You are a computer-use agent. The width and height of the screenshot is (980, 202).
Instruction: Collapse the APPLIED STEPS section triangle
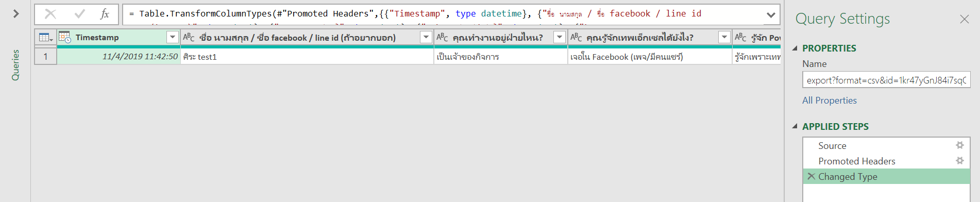pyautogui.click(x=795, y=126)
